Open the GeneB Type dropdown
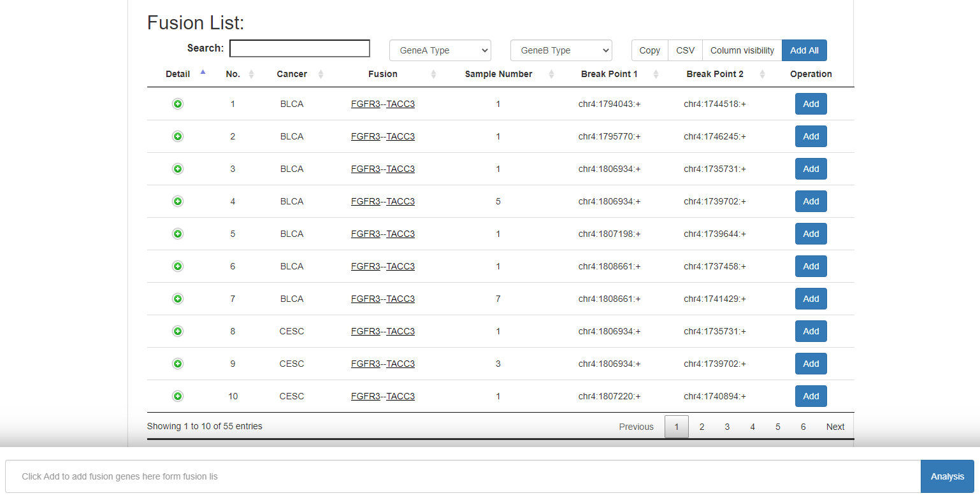Screen dimensions: 980x498 click(x=561, y=50)
